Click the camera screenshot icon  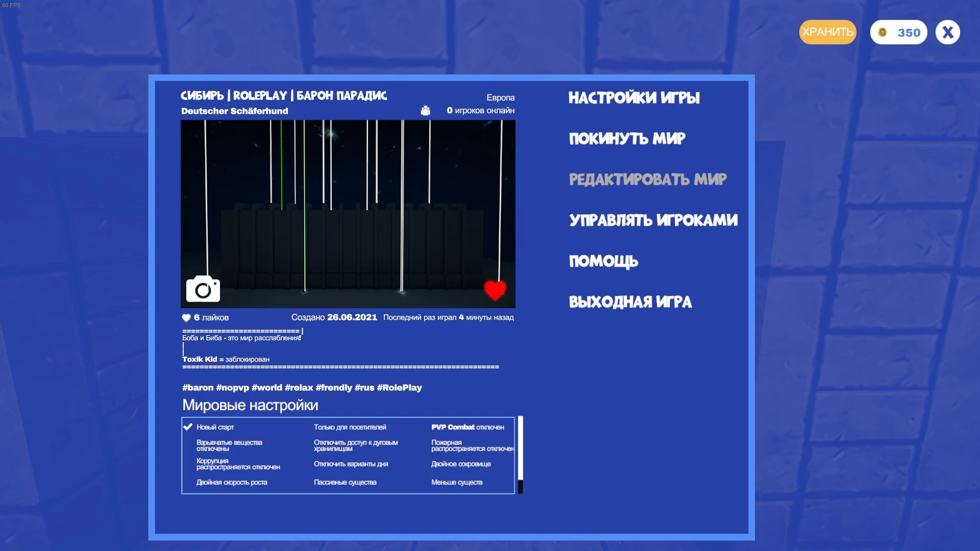[203, 289]
